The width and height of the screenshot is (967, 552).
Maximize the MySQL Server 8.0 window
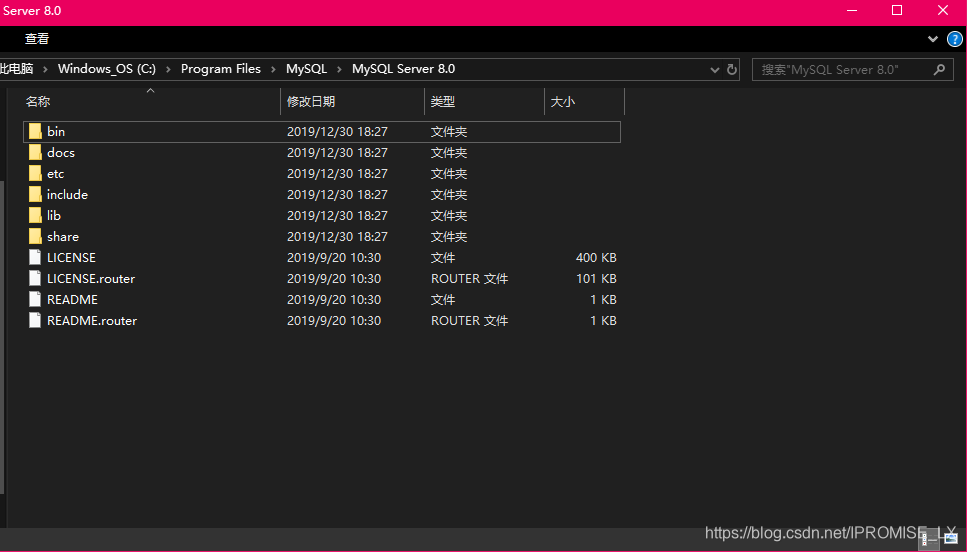point(897,10)
